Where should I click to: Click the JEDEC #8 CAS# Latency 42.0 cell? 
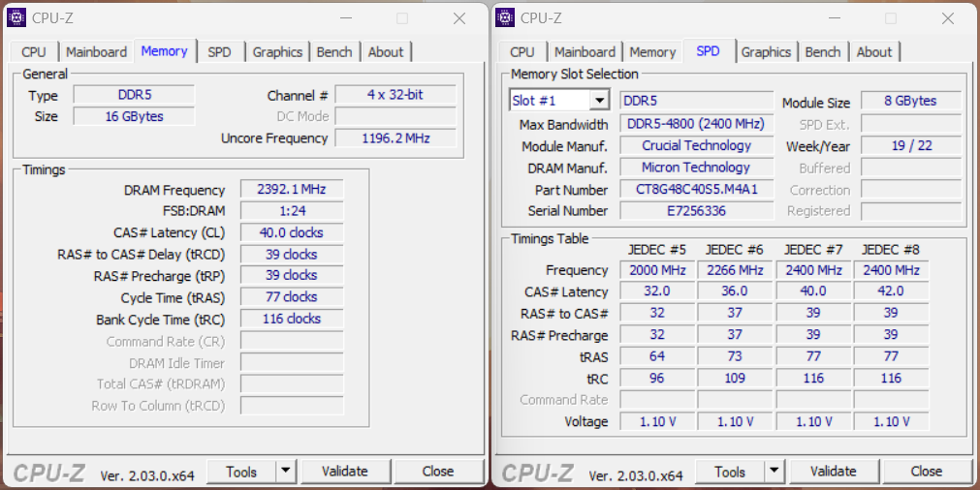click(891, 291)
